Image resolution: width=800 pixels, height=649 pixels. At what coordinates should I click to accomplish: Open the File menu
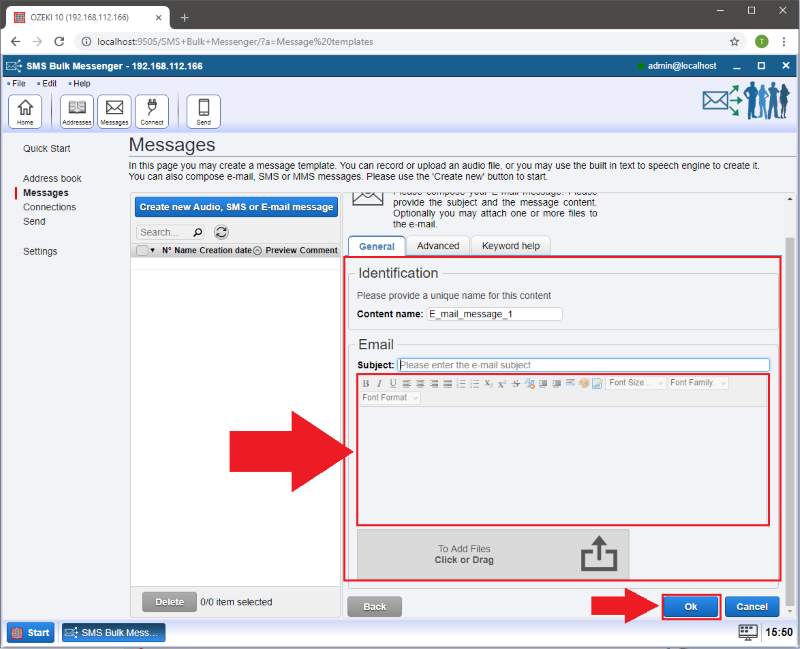18,84
